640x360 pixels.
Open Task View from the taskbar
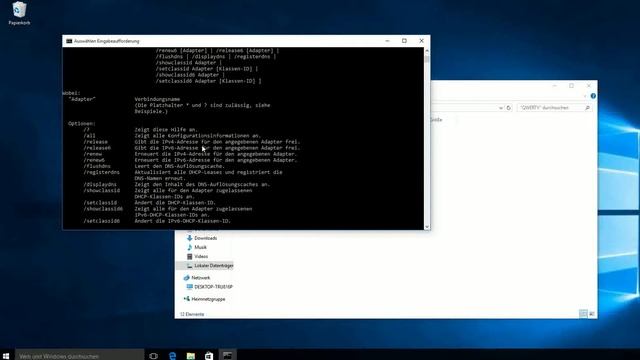(153, 356)
